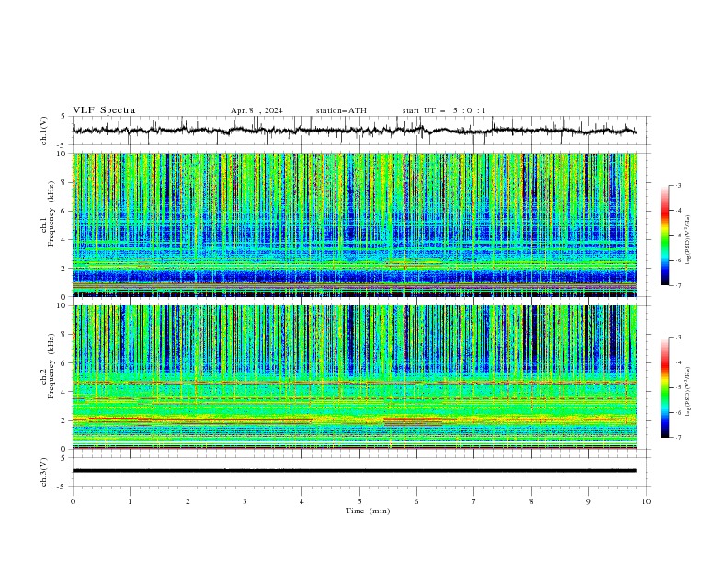This screenshot has height=563, width=728.
Task: Click the "9" tick label on the time axis
Action: (588, 501)
